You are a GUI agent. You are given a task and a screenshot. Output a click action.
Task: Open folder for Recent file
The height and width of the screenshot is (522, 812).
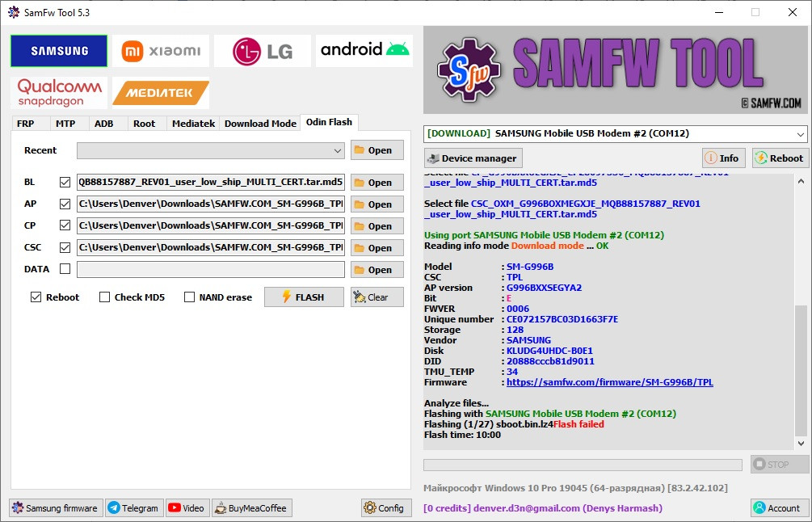click(x=377, y=150)
